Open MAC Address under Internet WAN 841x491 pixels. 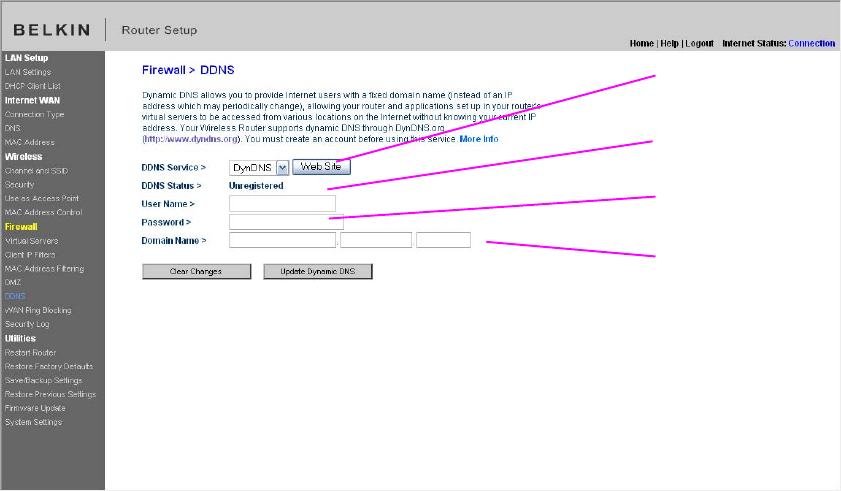(x=29, y=142)
